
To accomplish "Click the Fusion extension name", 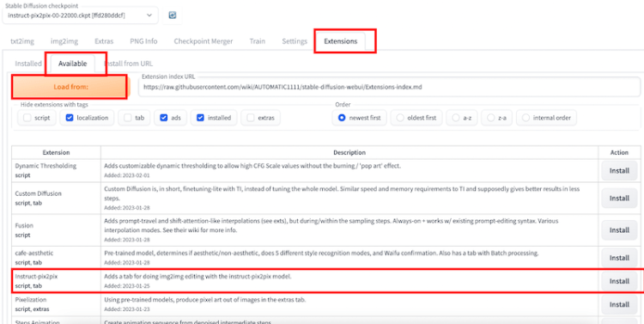I will [x=24, y=226].
